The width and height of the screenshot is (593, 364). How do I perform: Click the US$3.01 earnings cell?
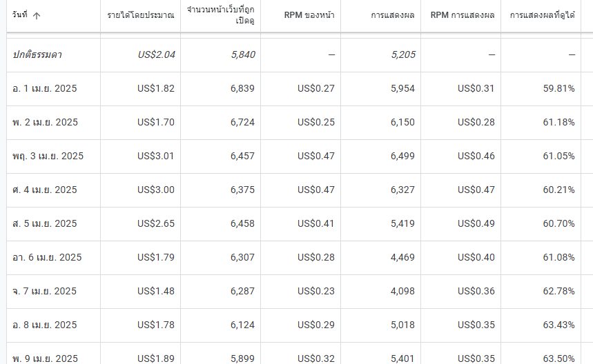click(x=156, y=156)
